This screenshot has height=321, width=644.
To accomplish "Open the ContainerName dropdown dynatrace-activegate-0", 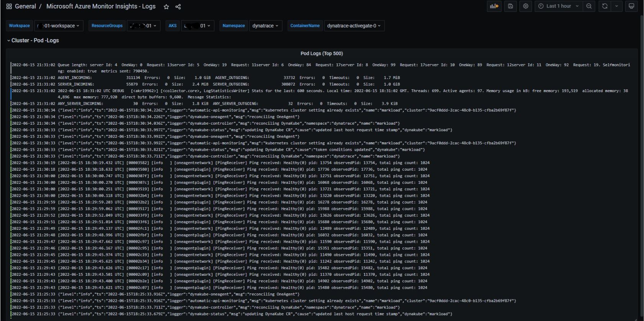I will (x=354, y=26).
